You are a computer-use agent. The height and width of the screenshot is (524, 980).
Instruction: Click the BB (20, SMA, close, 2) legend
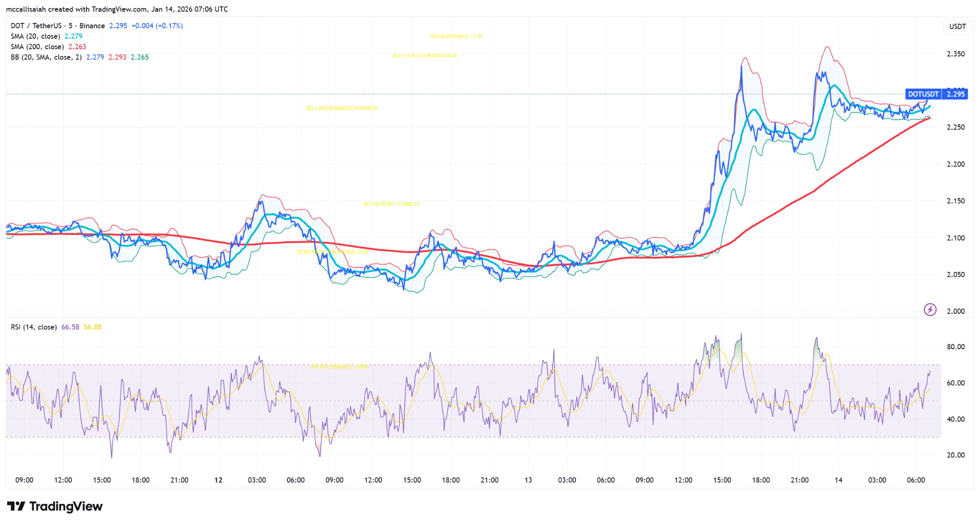pyautogui.click(x=46, y=57)
